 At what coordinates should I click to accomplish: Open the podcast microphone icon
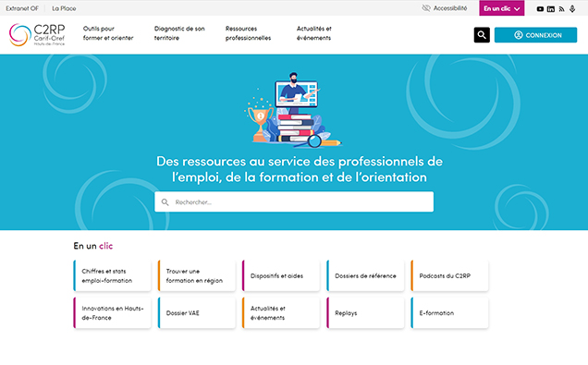(572, 8)
